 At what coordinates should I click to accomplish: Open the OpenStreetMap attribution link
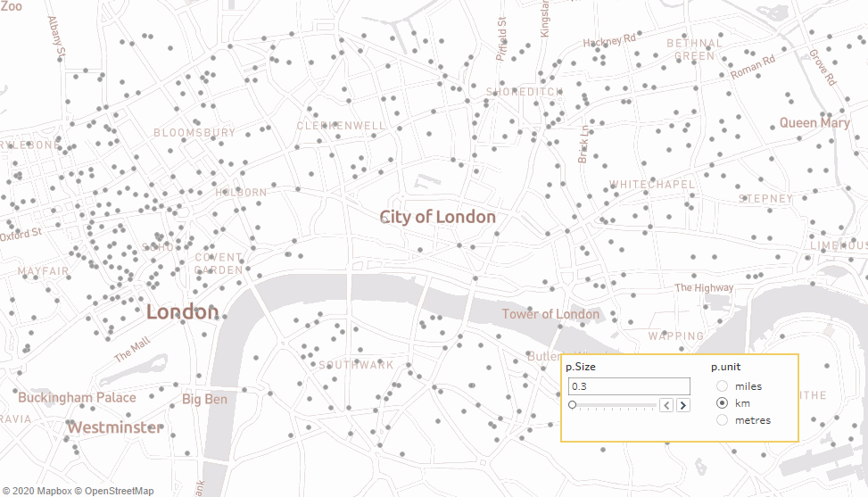point(113,491)
